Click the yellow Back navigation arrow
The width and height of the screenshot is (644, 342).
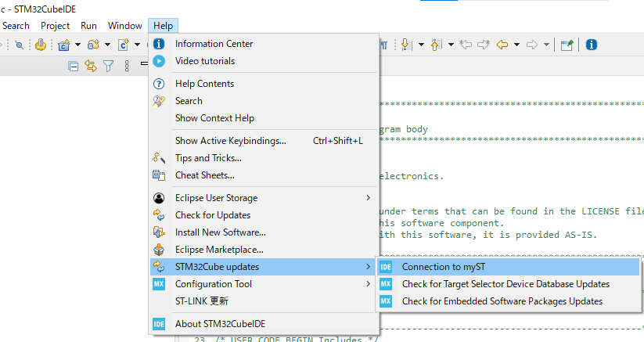pos(502,45)
